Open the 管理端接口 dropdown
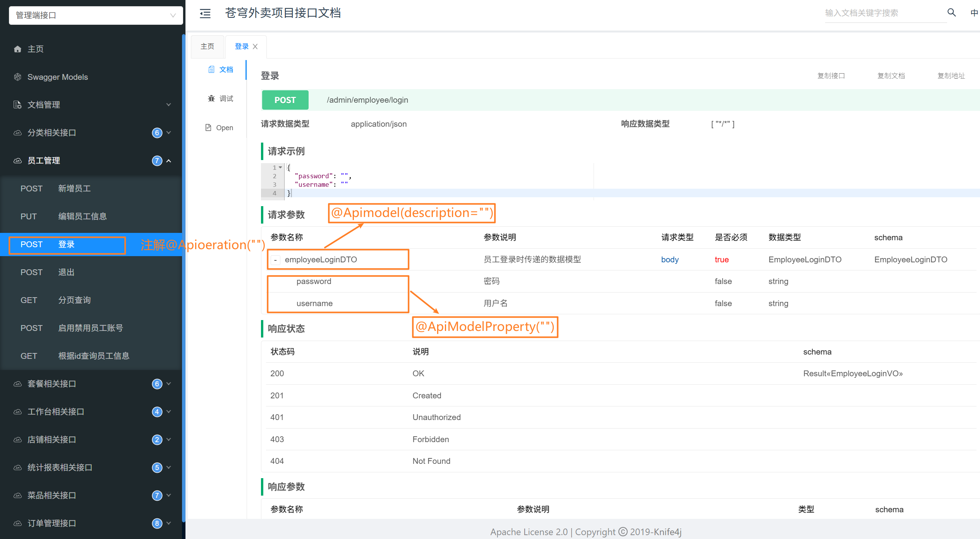Viewport: 980px width, 539px height. 96,15
